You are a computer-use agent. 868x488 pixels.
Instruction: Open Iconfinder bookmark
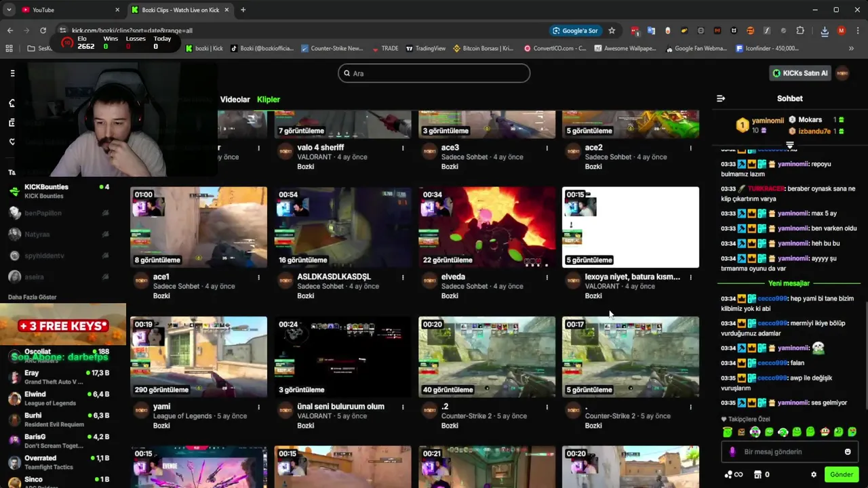(x=767, y=49)
